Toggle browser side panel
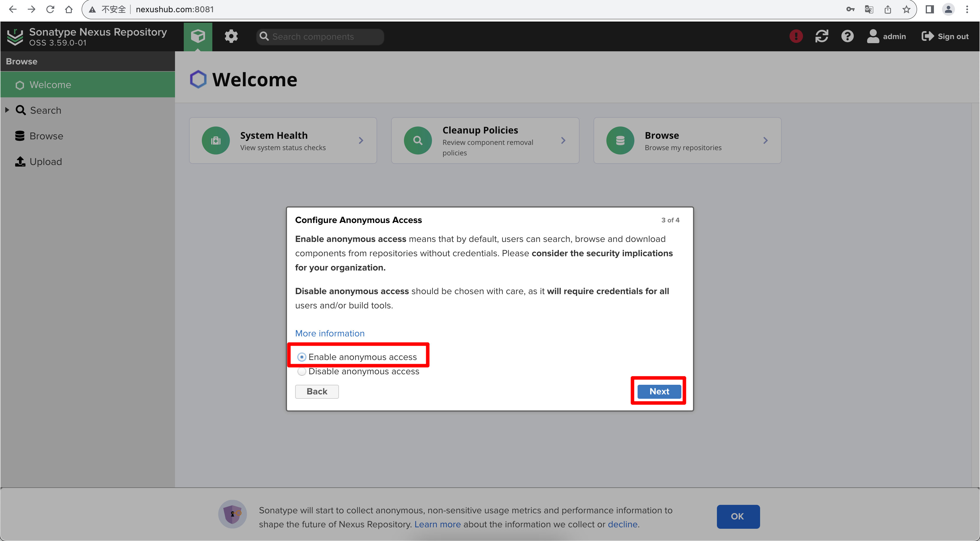Screen dimensions: 980x541 pos(930,9)
